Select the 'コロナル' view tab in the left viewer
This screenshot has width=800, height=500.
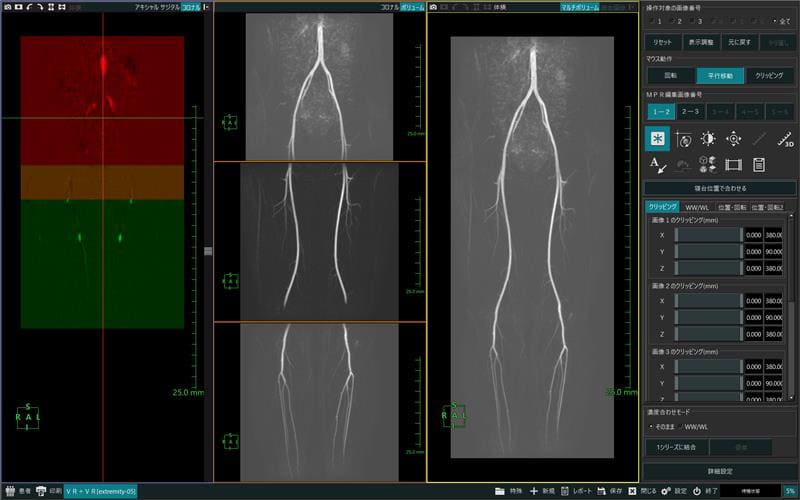pos(190,7)
